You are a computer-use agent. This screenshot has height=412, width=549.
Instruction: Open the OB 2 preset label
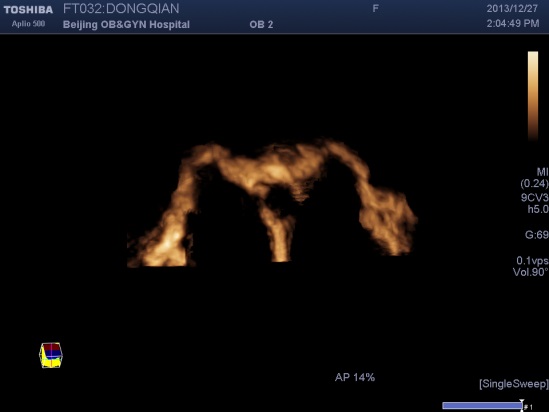[x=261, y=25]
